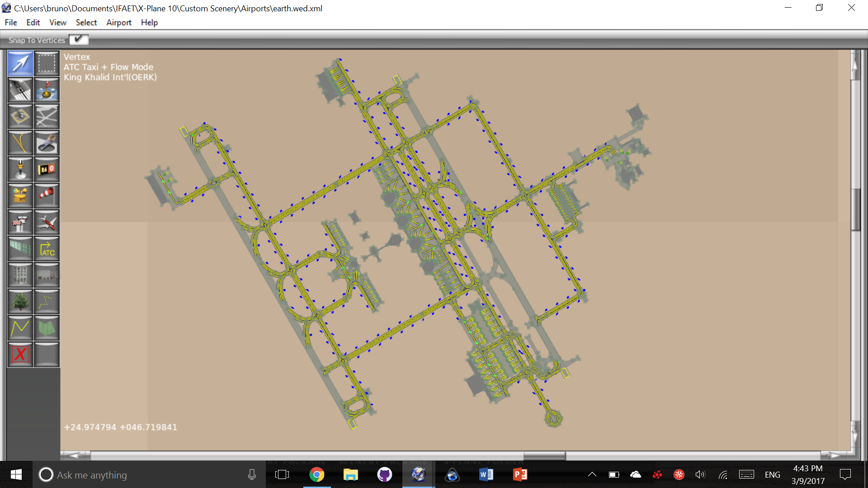The width and height of the screenshot is (868, 488).
Task: Select the Tower Viewpoint tool
Action: [20, 222]
